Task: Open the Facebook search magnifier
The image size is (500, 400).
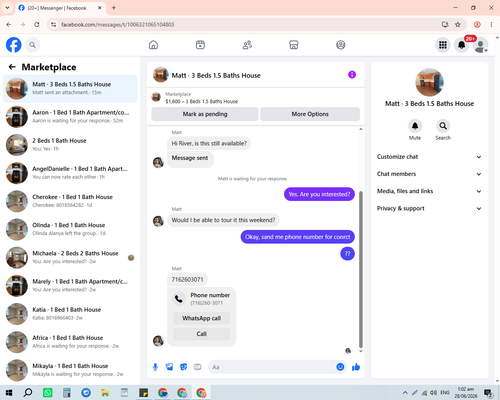Action: (32, 45)
